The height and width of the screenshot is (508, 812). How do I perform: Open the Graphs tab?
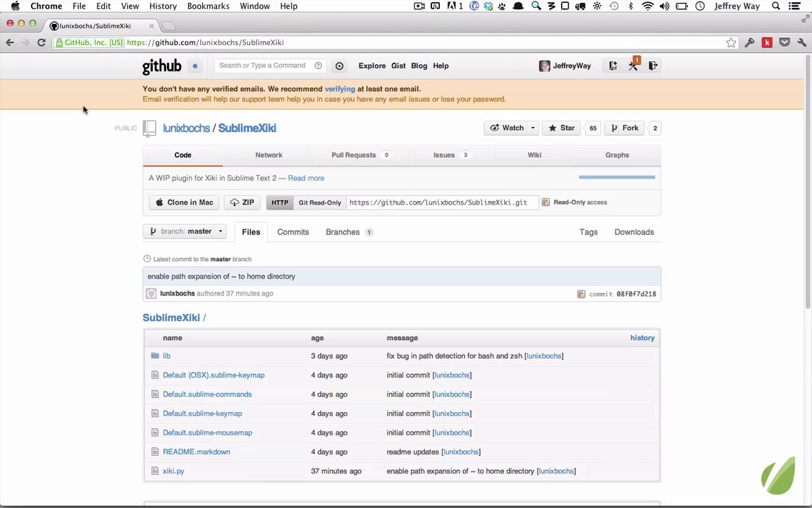point(617,155)
